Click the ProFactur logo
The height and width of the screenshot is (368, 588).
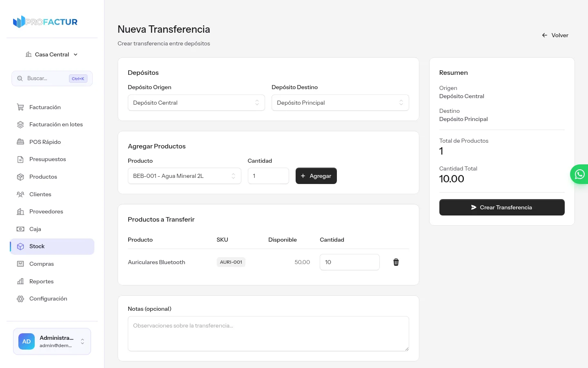[x=45, y=22]
